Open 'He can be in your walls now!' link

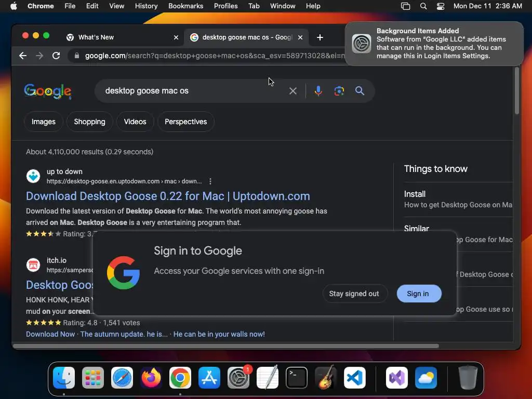point(219,334)
